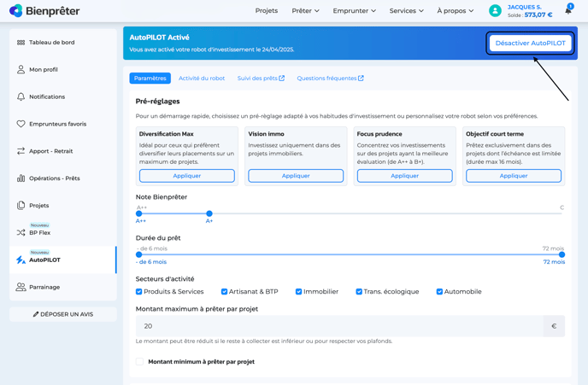This screenshot has height=385, width=588.
Task: Click the € unit label of amount field
Action: tap(554, 326)
